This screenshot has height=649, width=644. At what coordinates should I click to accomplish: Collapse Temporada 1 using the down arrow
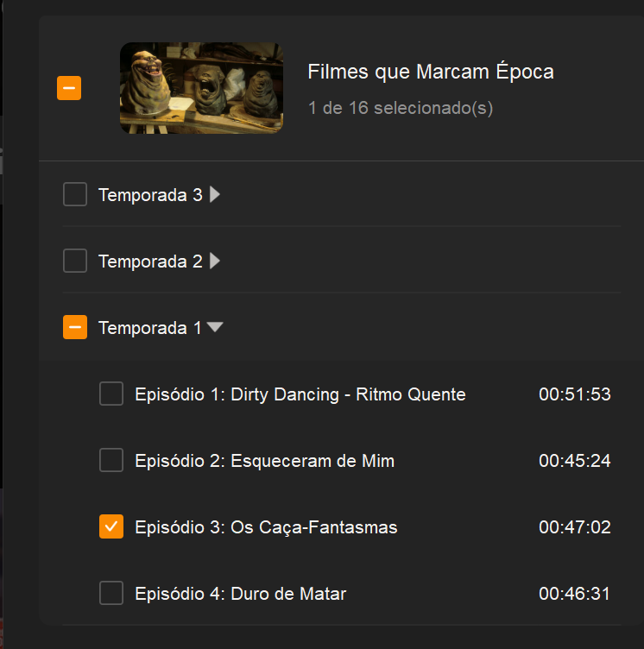point(215,328)
